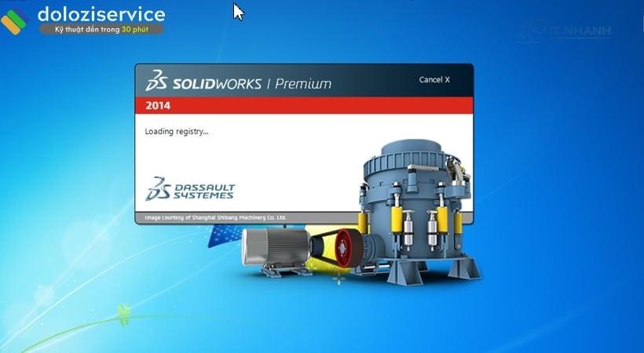
Task: Click the Premium edition label
Action: click(302, 83)
